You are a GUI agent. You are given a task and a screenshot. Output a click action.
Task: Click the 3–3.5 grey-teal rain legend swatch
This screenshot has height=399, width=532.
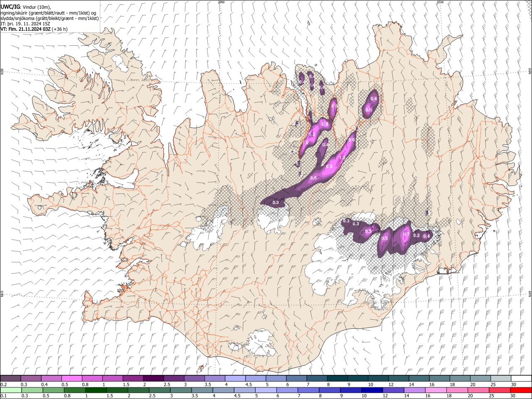click(x=181, y=390)
